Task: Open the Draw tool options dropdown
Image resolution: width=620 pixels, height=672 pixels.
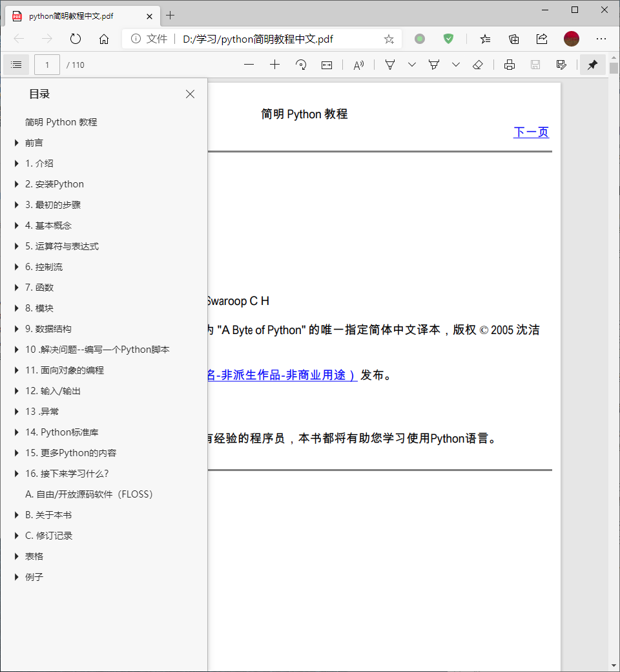Action: (x=412, y=65)
